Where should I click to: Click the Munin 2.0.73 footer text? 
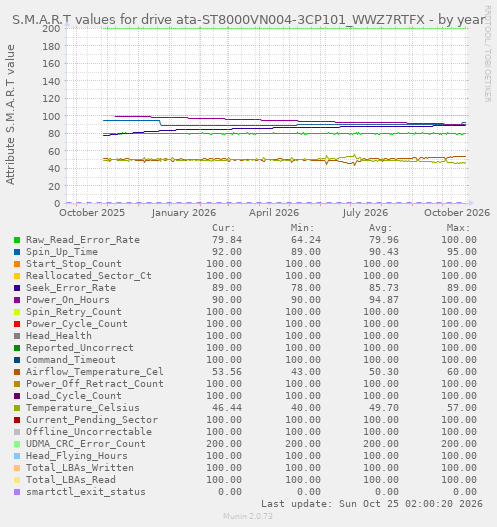(248, 516)
